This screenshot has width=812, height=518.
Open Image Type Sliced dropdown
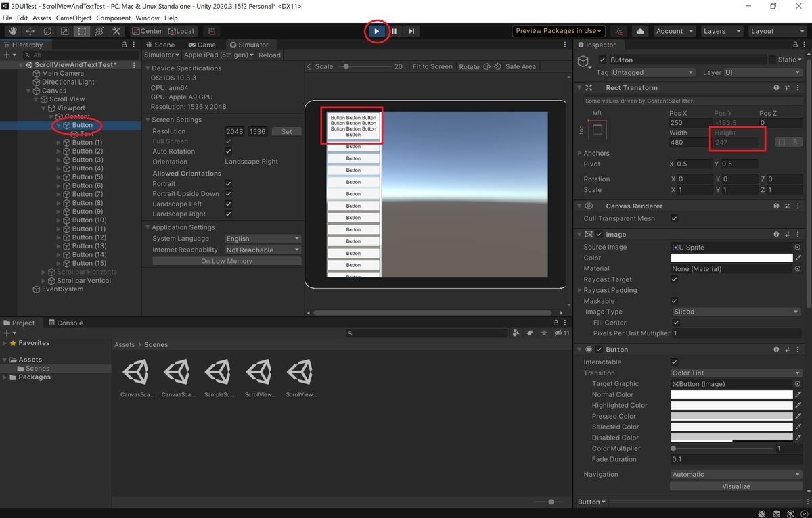(736, 312)
